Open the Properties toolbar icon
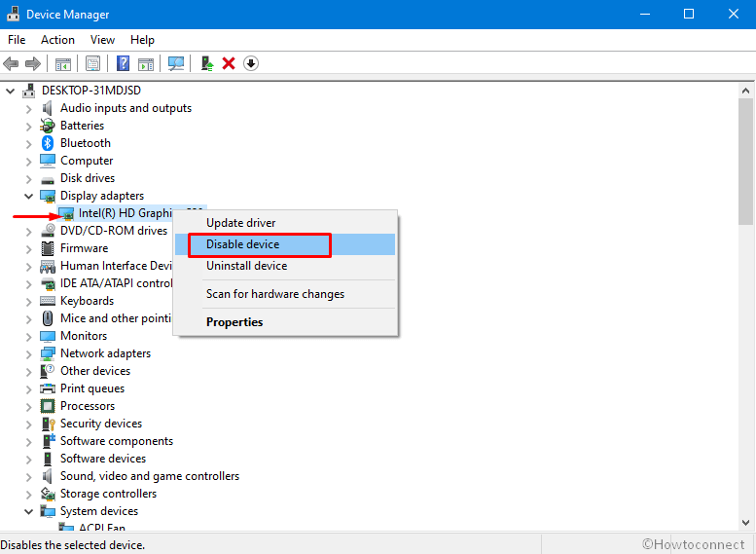Screen dimensions: 756x554 coord(92,63)
